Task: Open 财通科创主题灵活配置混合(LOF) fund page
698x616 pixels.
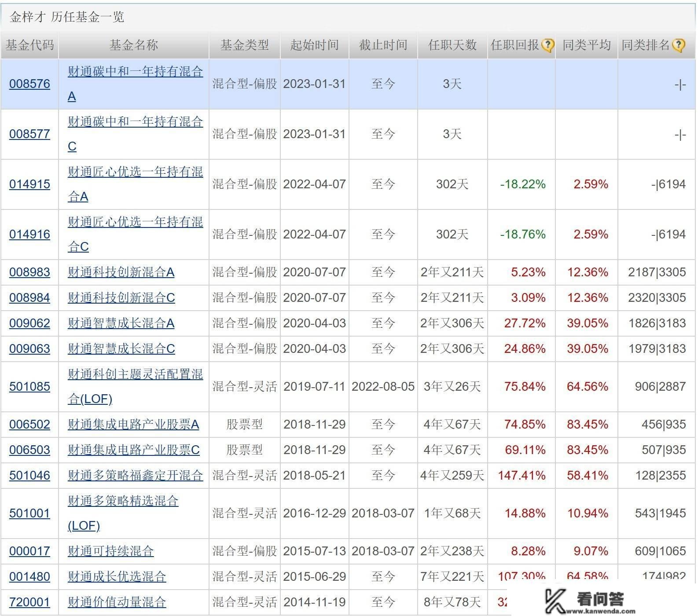Action: pyautogui.click(x=135, y=386)
